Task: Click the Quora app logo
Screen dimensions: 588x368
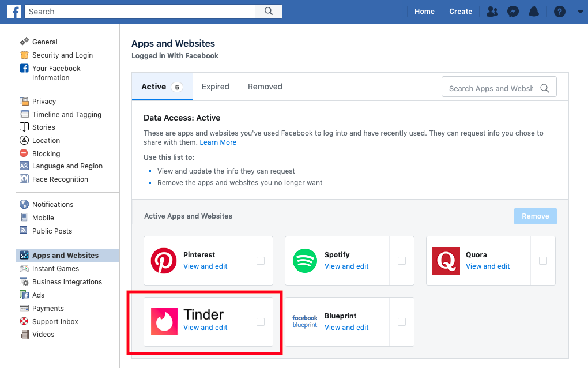Action: point(446,260)
